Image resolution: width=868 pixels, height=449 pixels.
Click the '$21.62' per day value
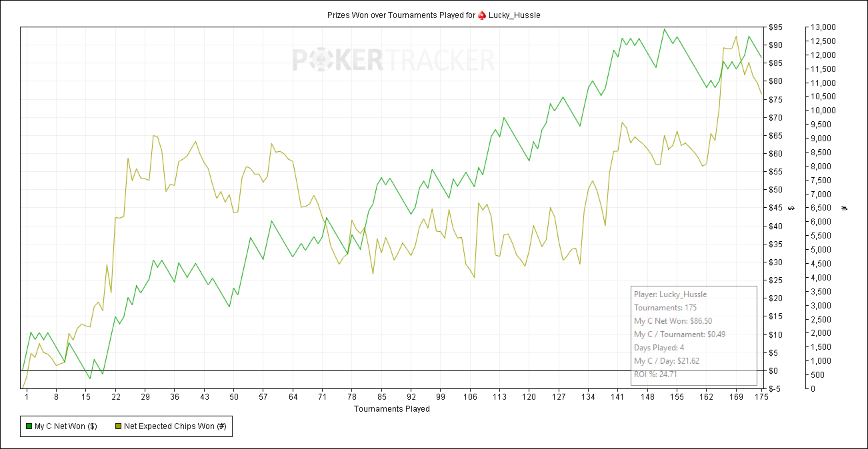coord(687,361)
